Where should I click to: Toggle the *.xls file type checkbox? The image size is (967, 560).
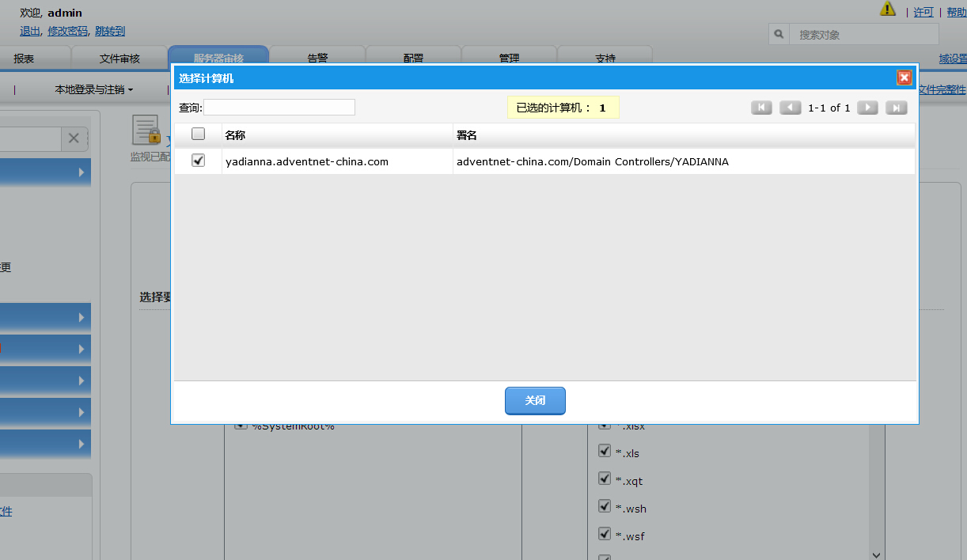tap(605, 452)
